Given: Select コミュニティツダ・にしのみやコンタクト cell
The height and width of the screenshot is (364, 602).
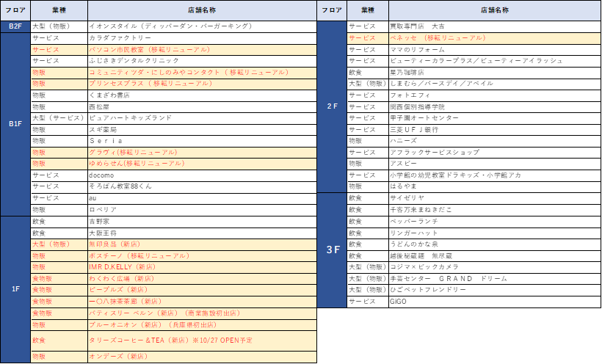Looking at the screenshot, I should click(203, 72).
